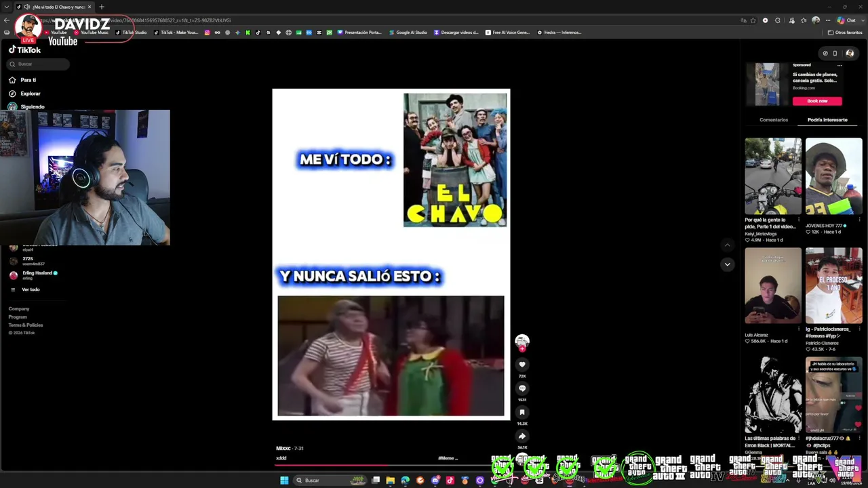Click the TikTok search field

[x=38, y=64]
